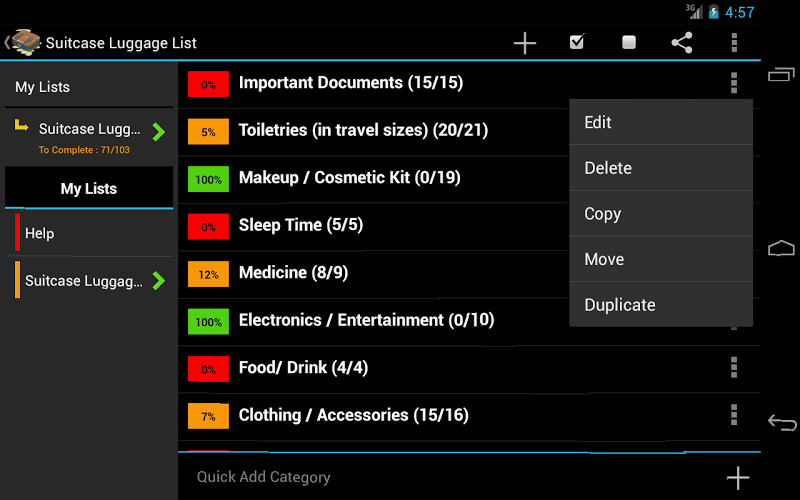Open overflow menu for Food/ Drink
The width and height of the screenshot is (800, 500).
pyautogui.click(x=734, y=368)
